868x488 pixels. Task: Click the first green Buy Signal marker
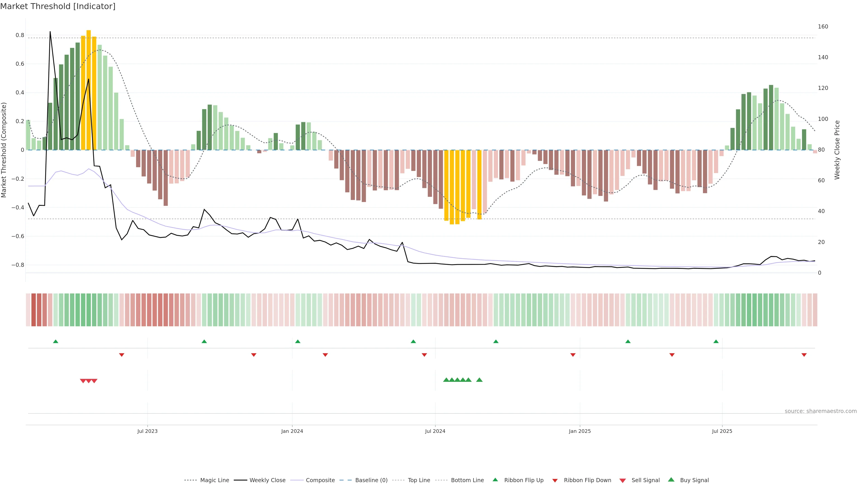[x=446, y=380]
